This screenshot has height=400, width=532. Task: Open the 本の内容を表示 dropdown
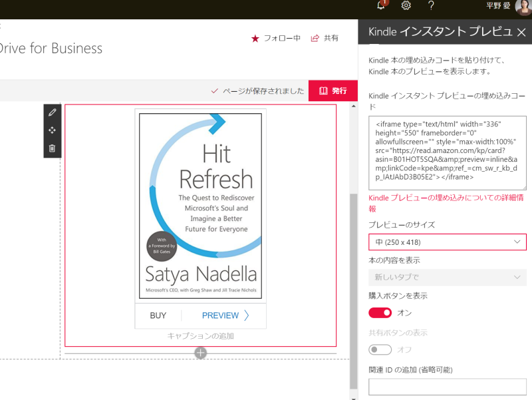click(448, 278)
